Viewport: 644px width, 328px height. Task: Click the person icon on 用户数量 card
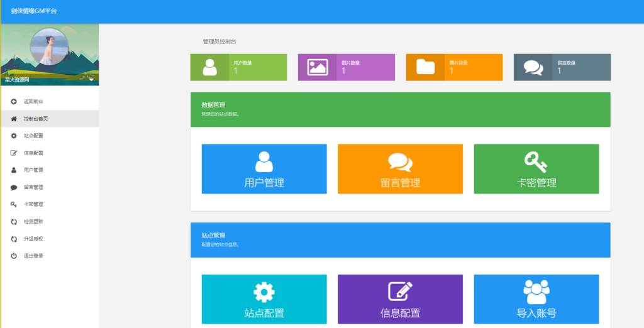pos(209,67)
